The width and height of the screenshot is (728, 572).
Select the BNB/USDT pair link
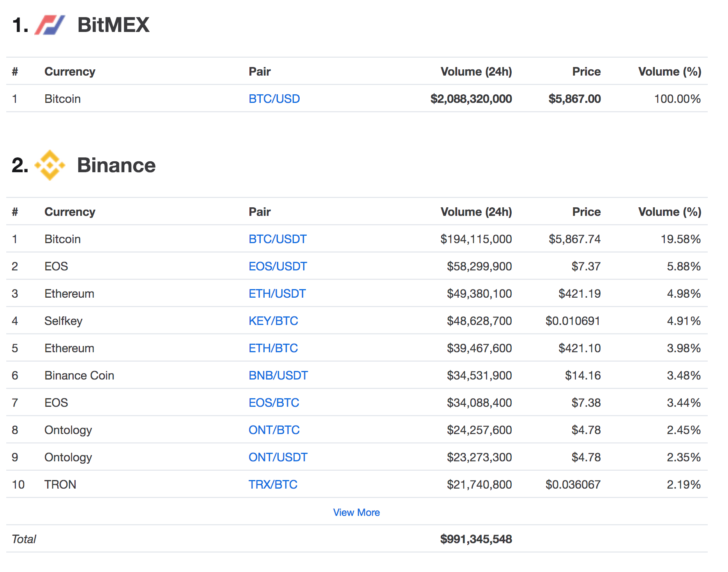(278, 376)
